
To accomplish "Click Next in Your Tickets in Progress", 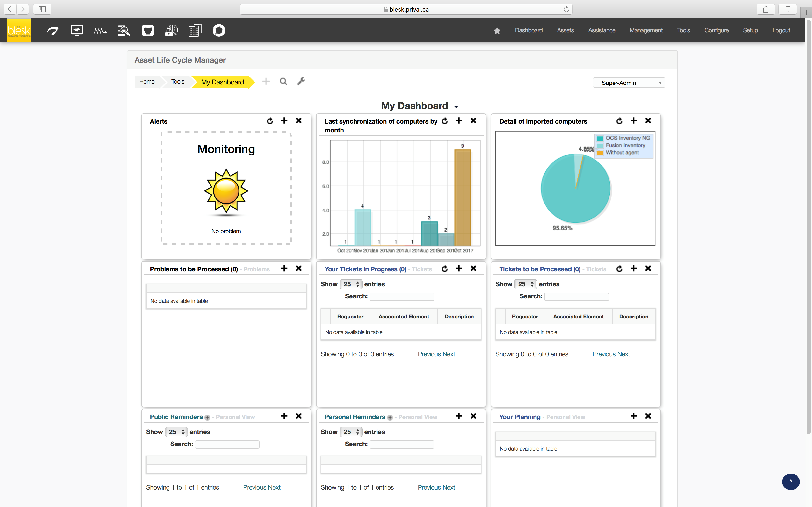I will pos(449,354).
